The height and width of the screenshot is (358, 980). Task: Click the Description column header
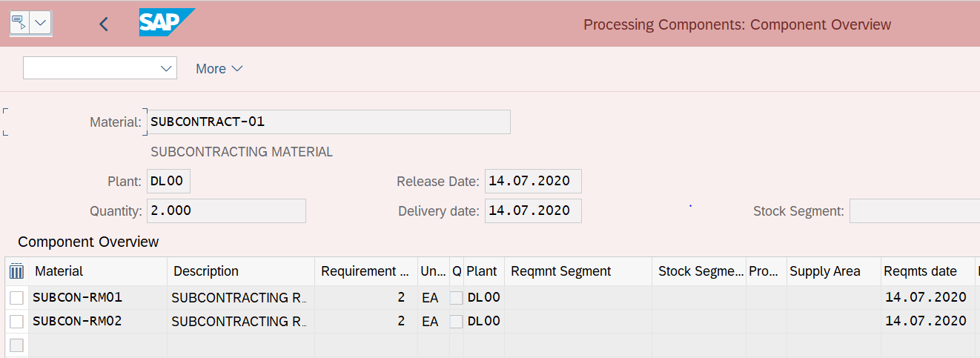pos(206,271)
